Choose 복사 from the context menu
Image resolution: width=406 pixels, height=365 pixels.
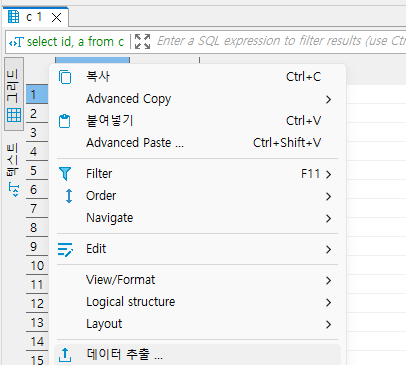click(x=197, y=77)
